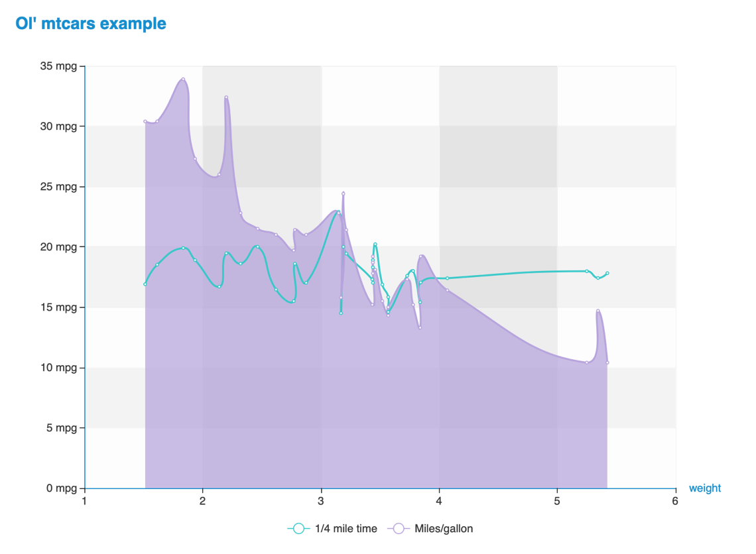Click the 20 mpg y-axis tick label
Viewport: 756px width, 554px height.
click(58, 247)
